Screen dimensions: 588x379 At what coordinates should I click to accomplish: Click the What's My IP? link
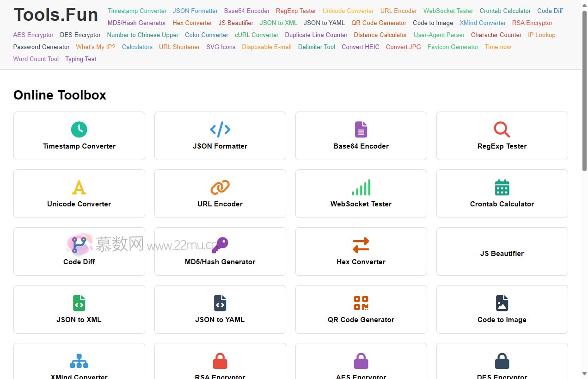coord(96,47)
